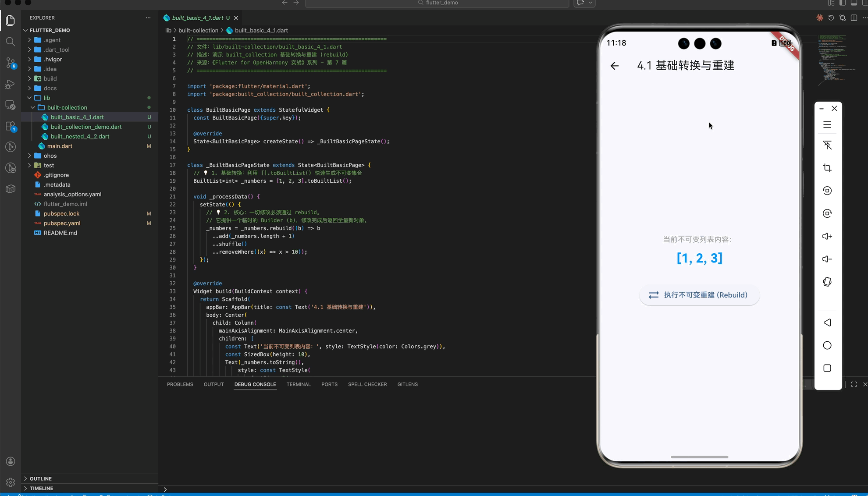Expand the OUTLINE section
Viewport: 868px width, 496px height.
coord(41,478)
